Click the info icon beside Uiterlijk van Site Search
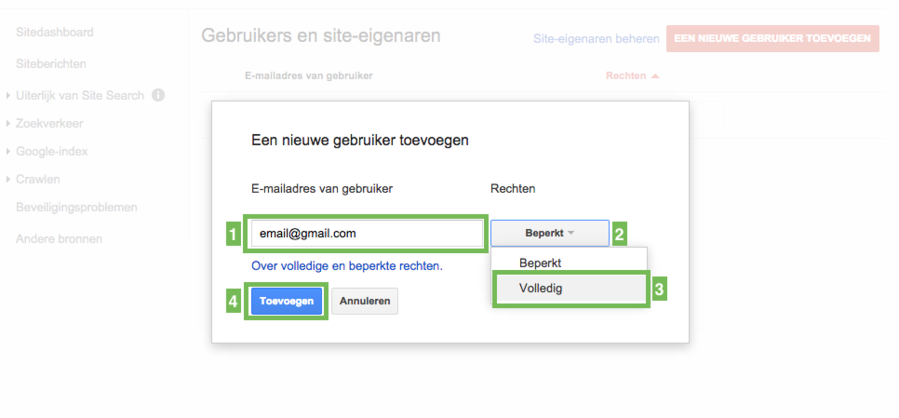This screenshot has height=418, width=899. click(x=158, y=96)
